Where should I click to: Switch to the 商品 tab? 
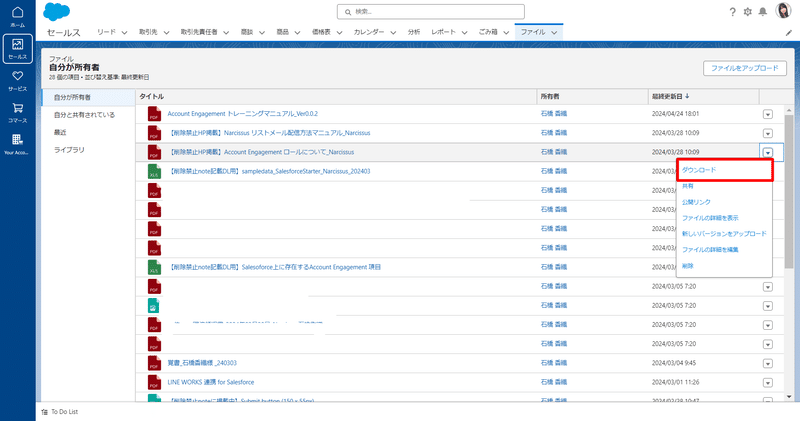point(283,32)
